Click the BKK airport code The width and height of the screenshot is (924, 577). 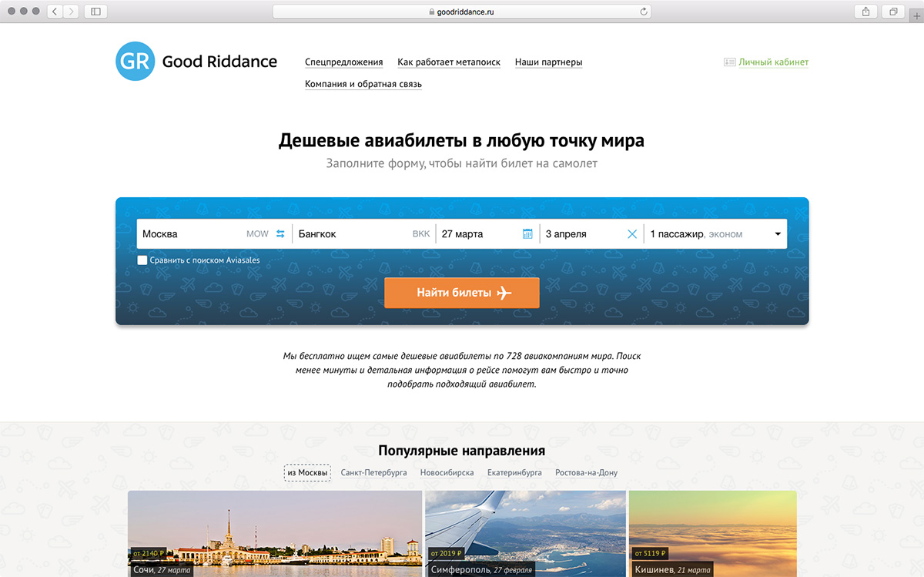pos(421,234)
